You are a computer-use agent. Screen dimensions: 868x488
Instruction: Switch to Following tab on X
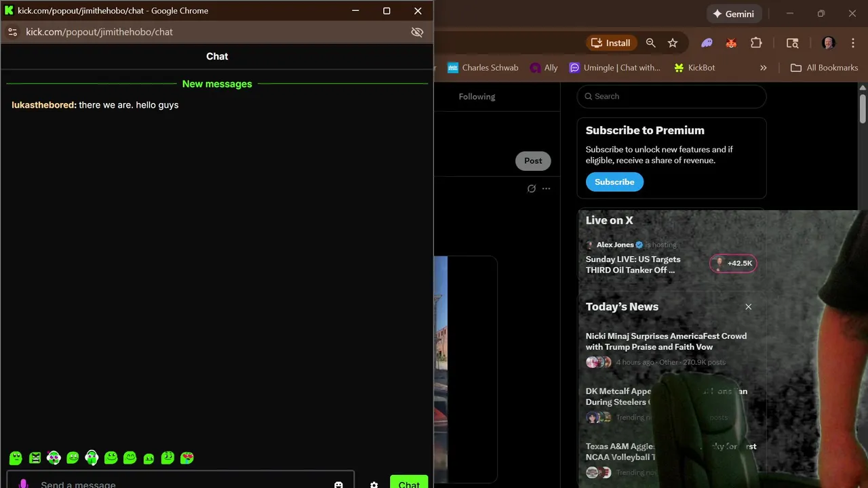coord(477,96)
